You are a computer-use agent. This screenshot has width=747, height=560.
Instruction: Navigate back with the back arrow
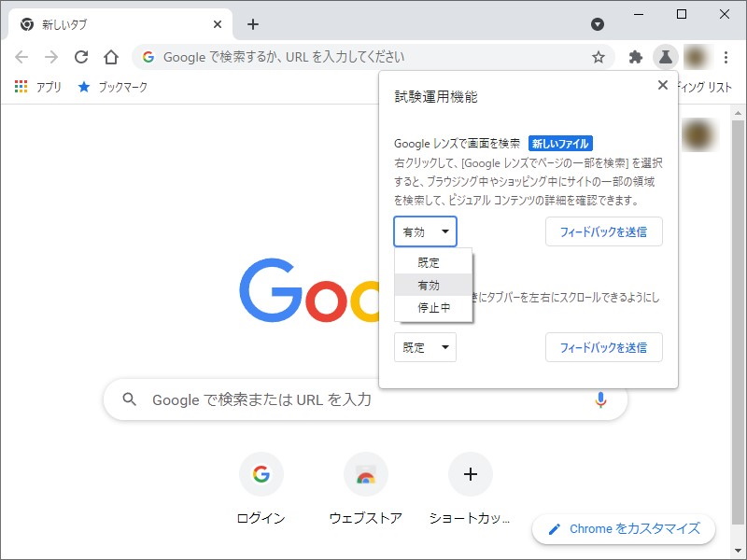(x=21, y=56)
